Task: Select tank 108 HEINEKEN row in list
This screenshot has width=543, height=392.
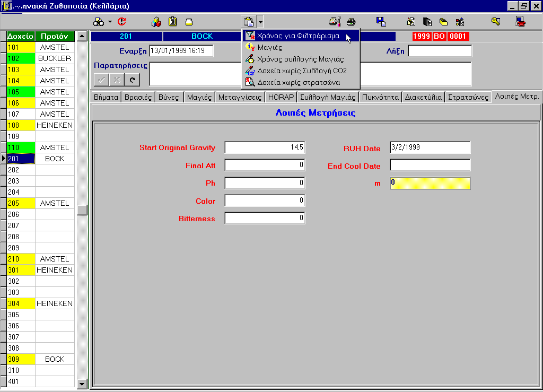Action: pos(40,125)
